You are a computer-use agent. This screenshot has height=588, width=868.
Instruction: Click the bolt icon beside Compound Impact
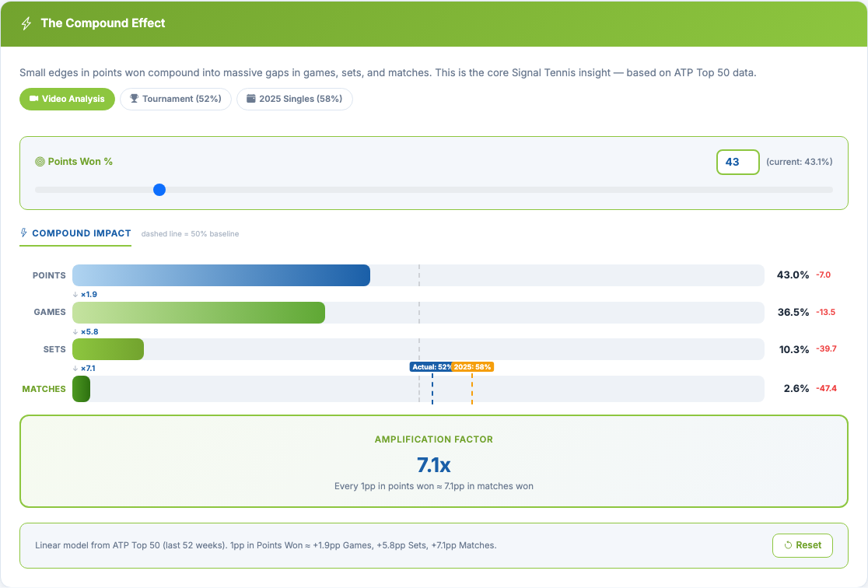point(24,233)
